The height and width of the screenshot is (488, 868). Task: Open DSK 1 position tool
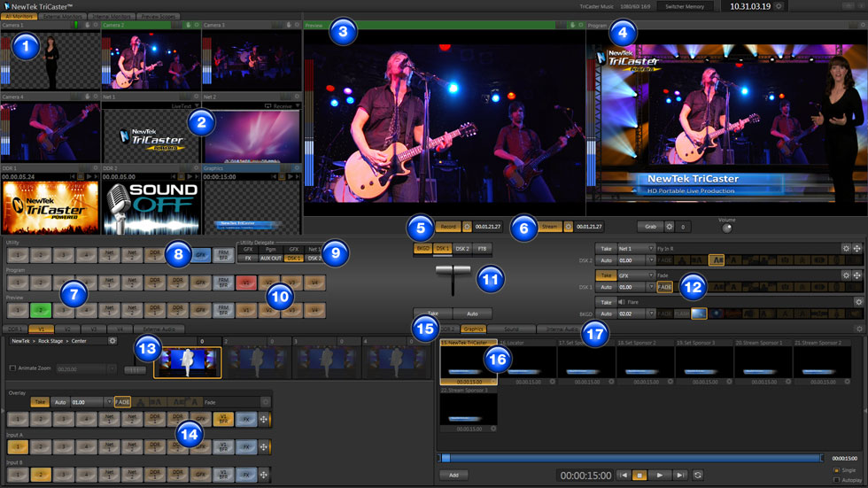point(857,275)
